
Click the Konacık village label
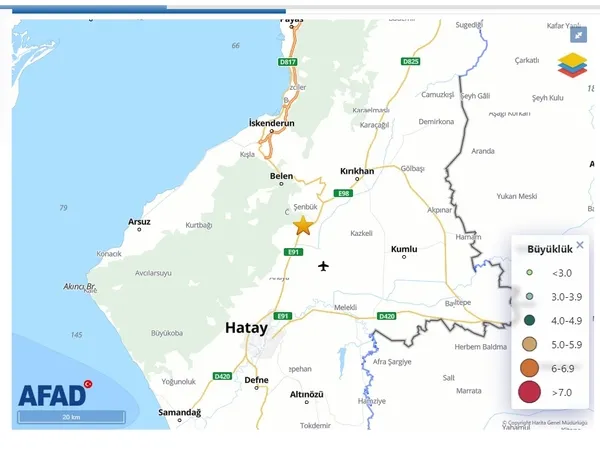(x=109, y=254)
